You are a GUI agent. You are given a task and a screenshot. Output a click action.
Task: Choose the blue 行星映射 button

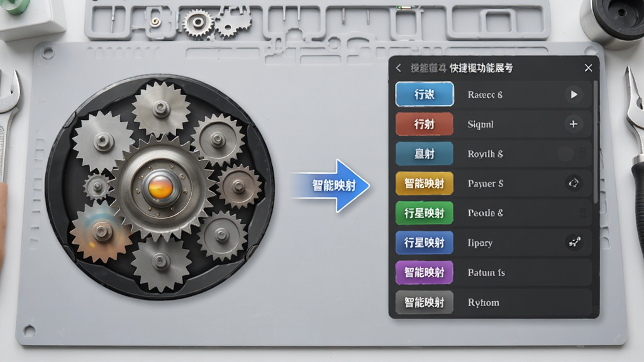pyautogui.click(x=425, y=243)
